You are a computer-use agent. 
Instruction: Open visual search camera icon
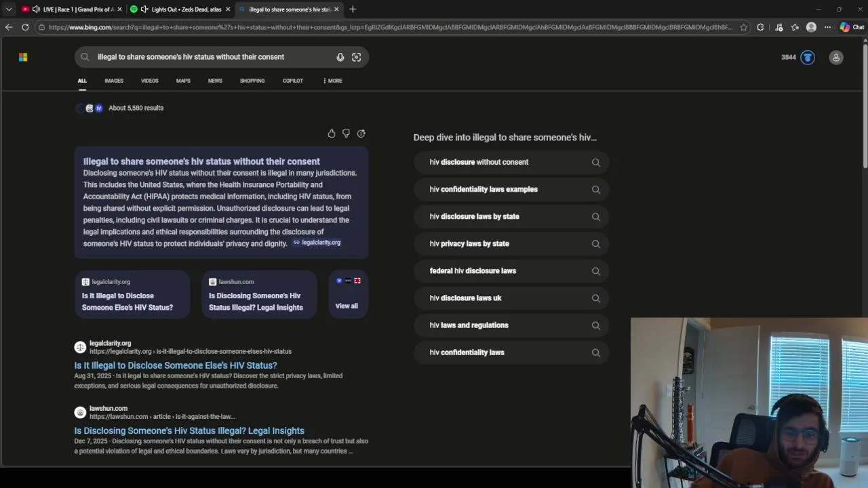tap(357, 57)
